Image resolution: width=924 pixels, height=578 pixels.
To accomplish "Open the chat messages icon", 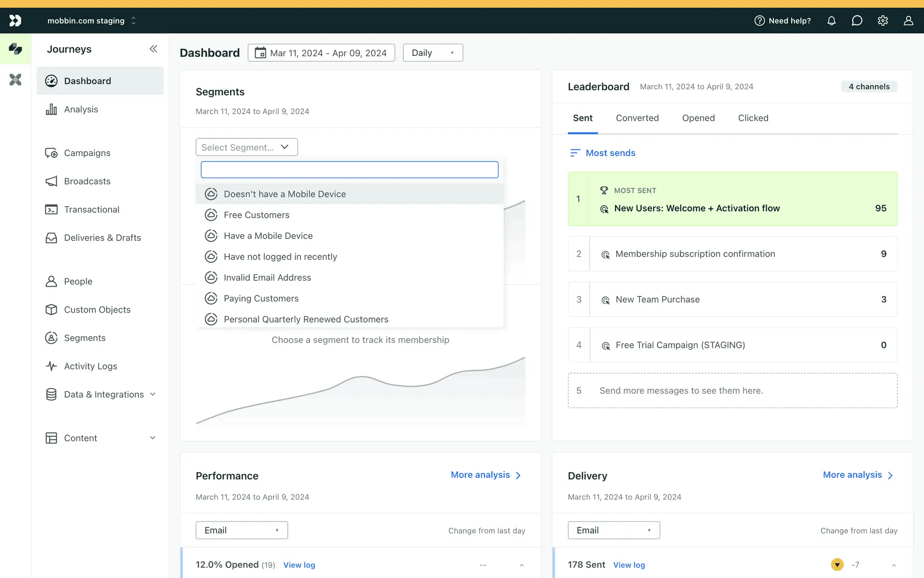I will [x=857, y=21].
